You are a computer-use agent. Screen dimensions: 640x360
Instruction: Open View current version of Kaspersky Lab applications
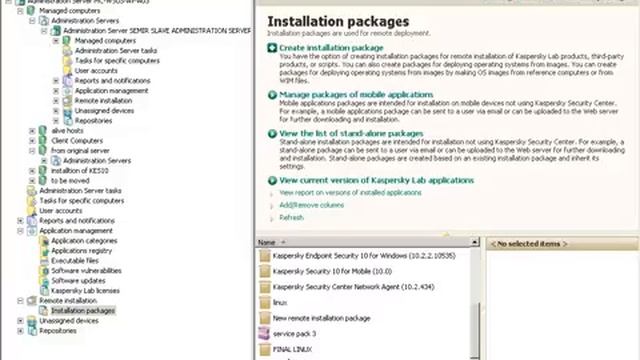(377, 180)
